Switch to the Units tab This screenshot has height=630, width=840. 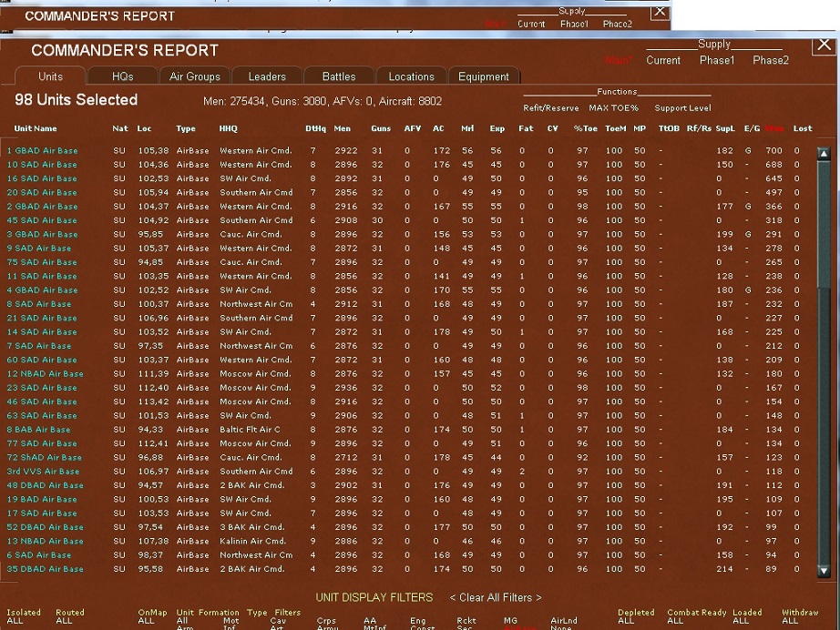50,76
